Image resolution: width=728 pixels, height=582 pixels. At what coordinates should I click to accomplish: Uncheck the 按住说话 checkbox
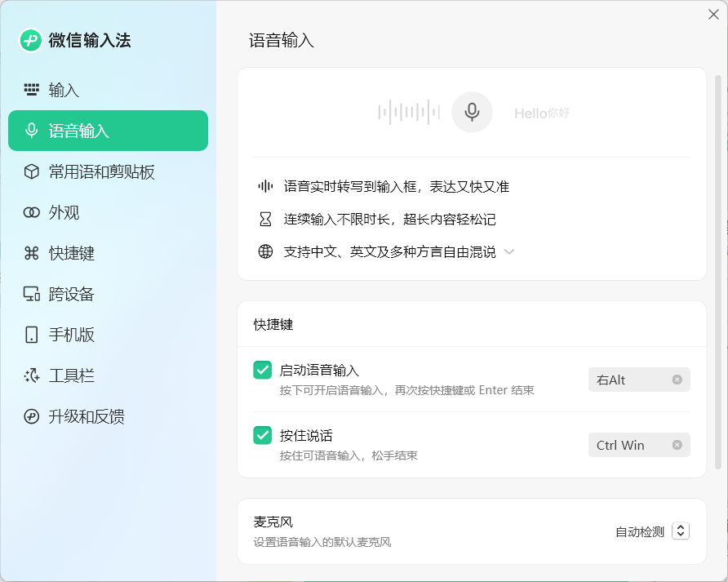click(x=262, y=435)
